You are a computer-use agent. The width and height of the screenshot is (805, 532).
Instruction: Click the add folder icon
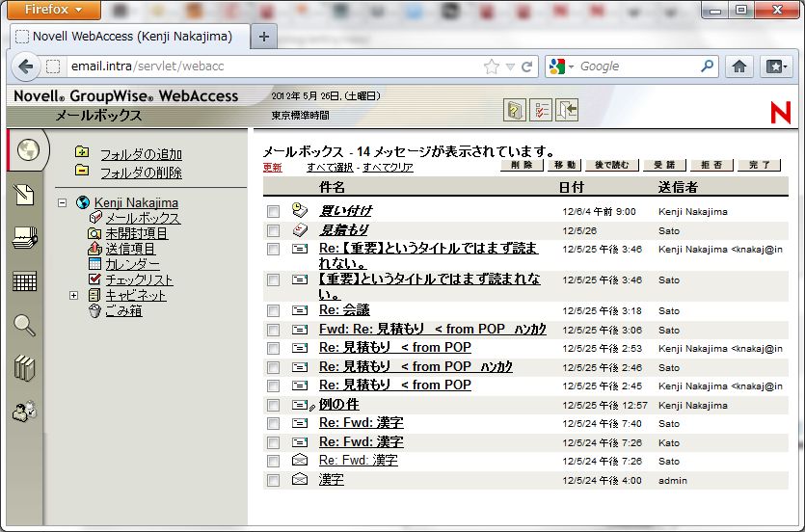[x=82, y=152]
